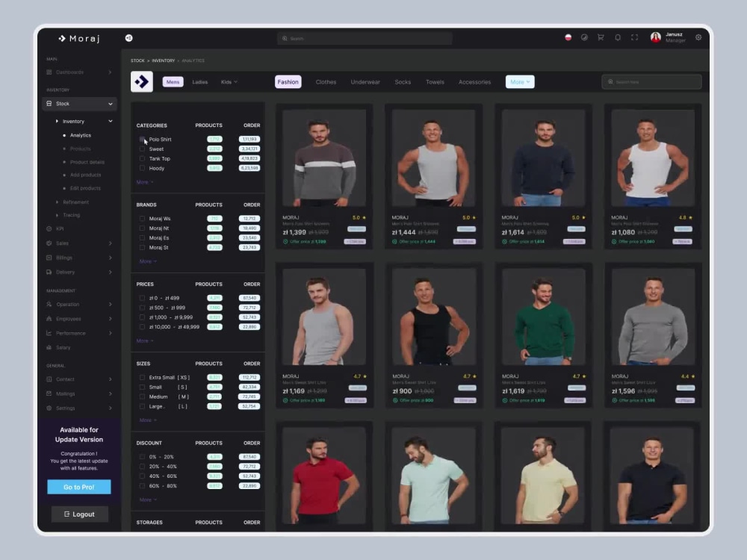This screenshot has width=747, height=560.
Task: Click the Mailings sidebar icon
Action: (49, 393)
